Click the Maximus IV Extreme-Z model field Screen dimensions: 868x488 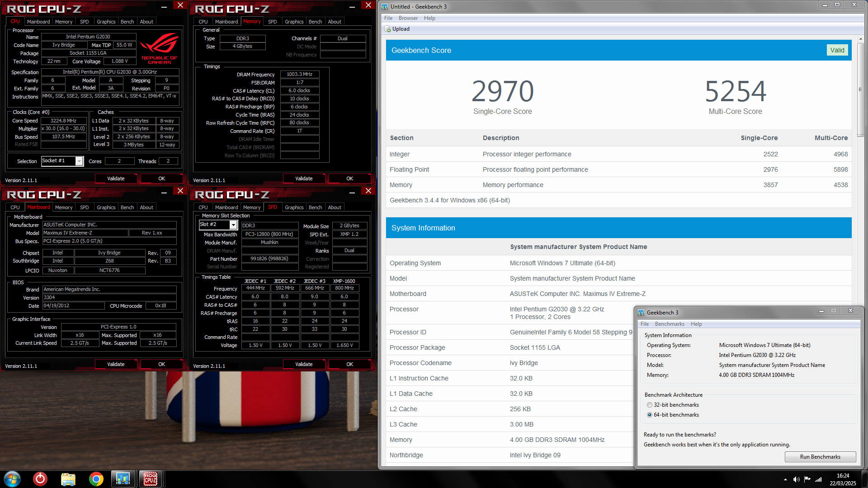pos(85,233)
